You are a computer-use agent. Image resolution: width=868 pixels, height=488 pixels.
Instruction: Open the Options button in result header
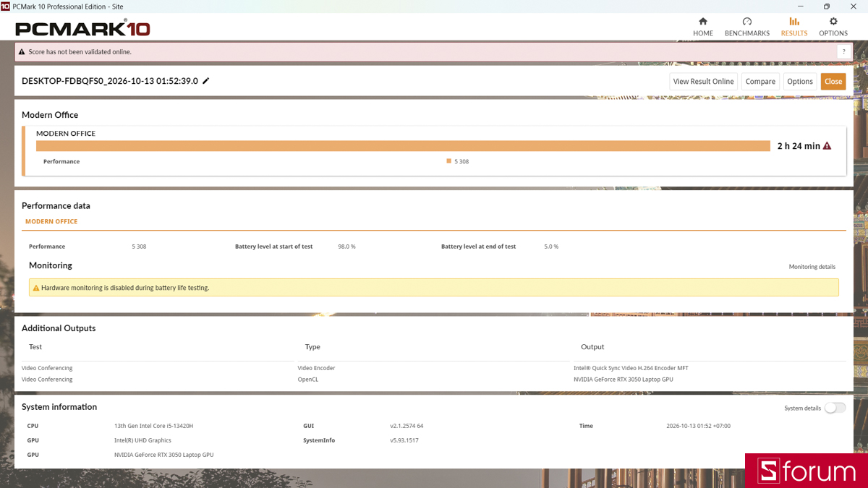[800, 82]
